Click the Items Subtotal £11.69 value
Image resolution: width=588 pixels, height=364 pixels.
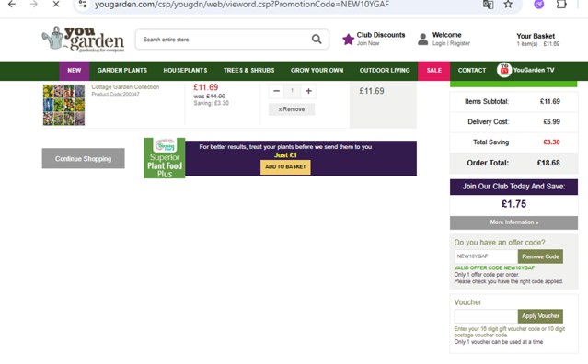coord(550,101)
